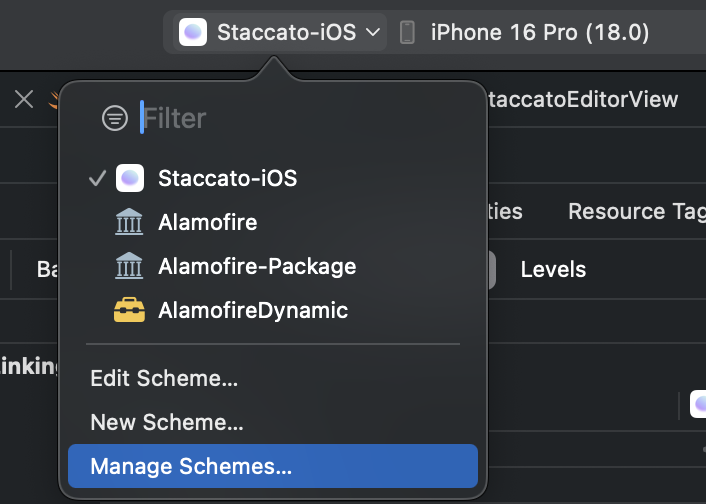Focus the Filter text field
The image size is (706, 504).
click(x=300, y=118)
